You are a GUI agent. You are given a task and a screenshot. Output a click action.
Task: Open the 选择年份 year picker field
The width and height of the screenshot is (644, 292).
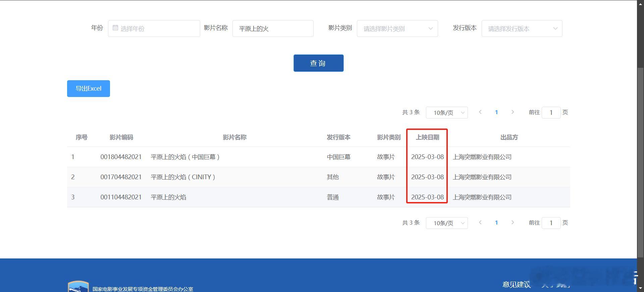pyautogui.click(x=154, y=29)
